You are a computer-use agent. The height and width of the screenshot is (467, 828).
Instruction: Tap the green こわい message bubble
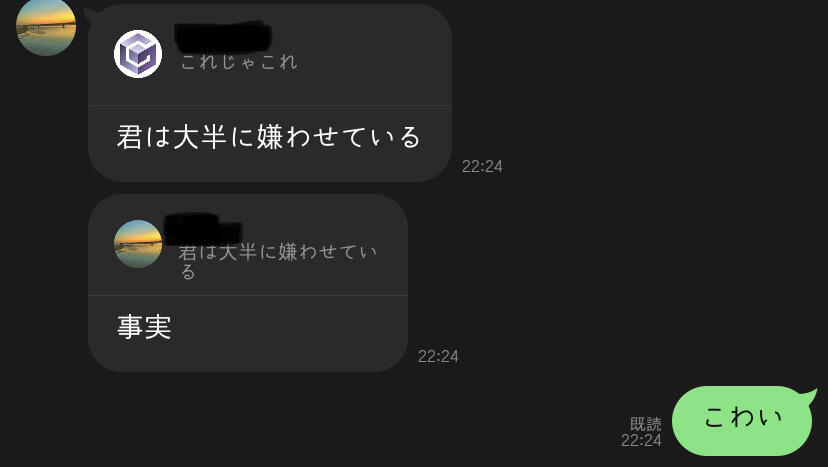pyautogui.click(x=742, y=421)
